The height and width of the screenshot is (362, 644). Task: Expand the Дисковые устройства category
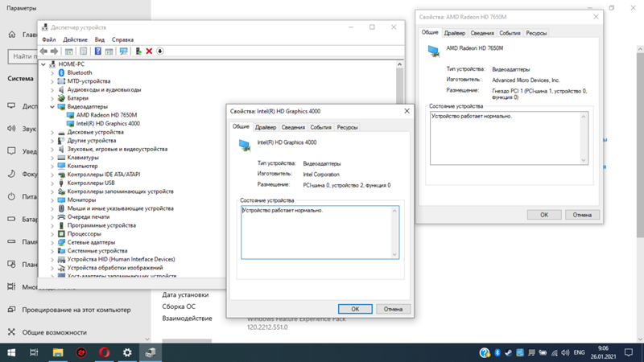pyautogui.click(x=52, y=133)
